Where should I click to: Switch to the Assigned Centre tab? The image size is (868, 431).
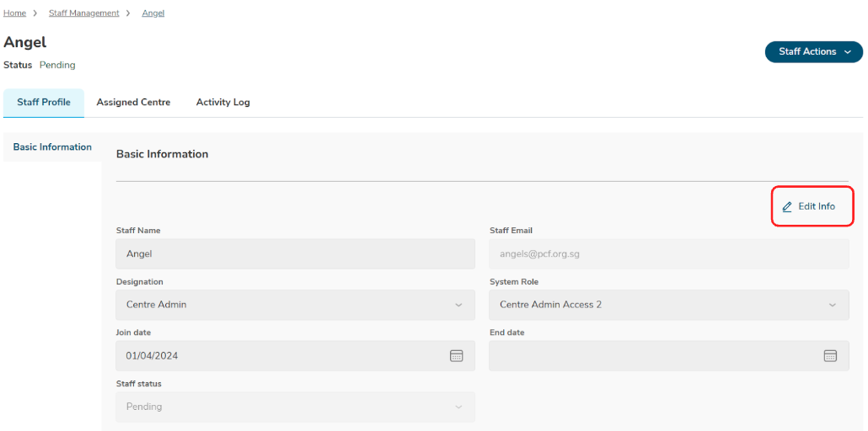click(133, 103)
